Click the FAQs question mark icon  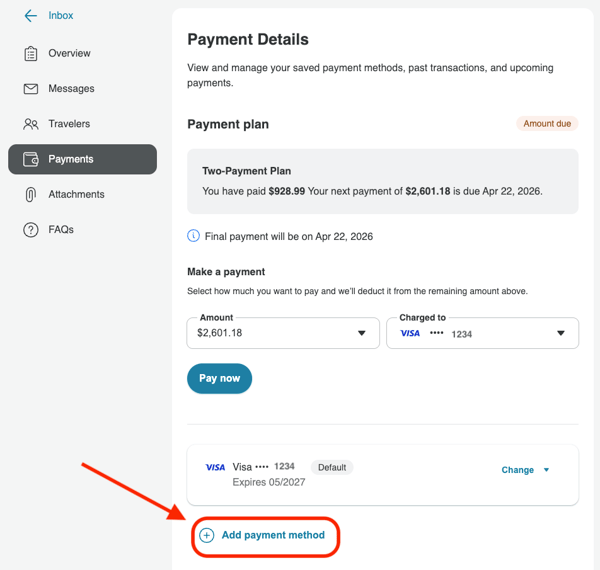31,230
